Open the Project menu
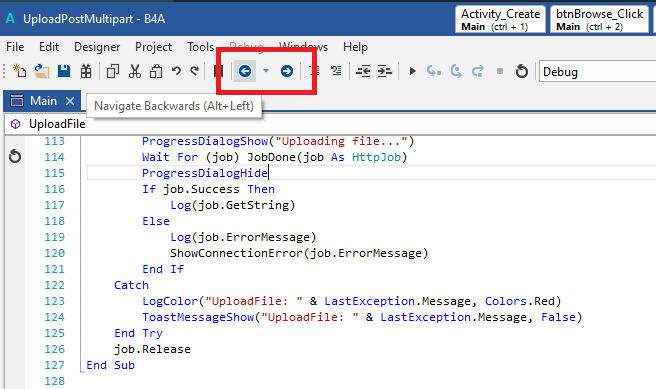The image size is (656, 389). (x=153, y=47)
